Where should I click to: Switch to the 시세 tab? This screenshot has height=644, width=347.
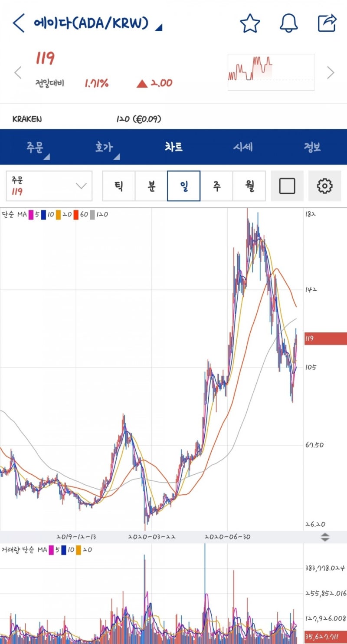(x=243, y=147)
